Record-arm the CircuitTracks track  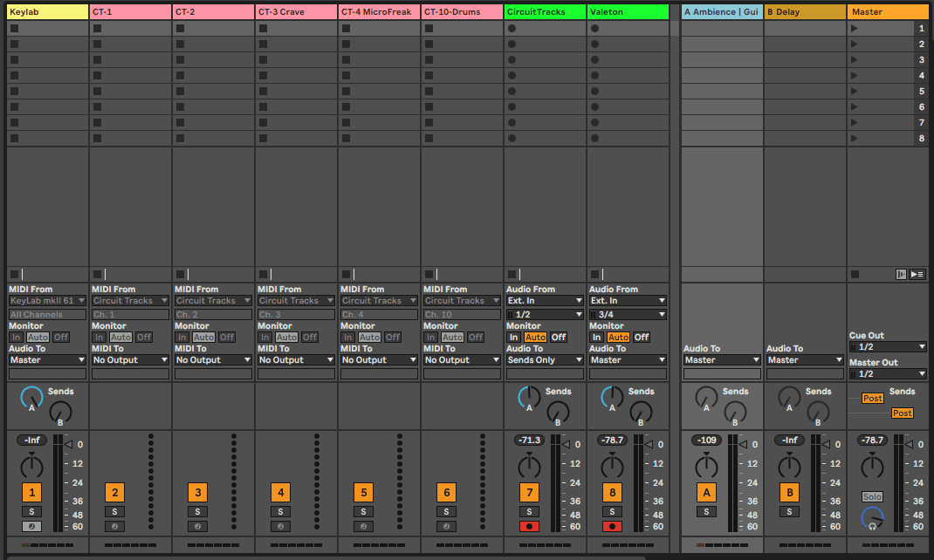point(530,526)
